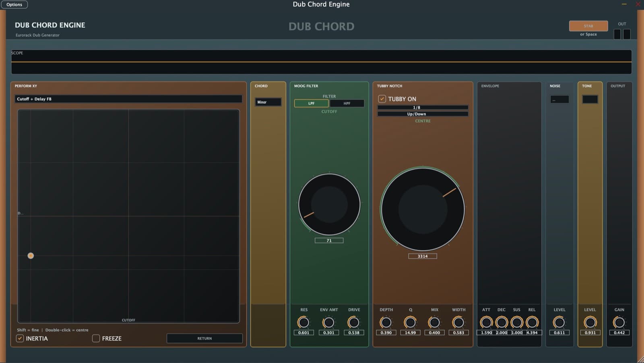Click the ENV AMT value 0.301

328,333
